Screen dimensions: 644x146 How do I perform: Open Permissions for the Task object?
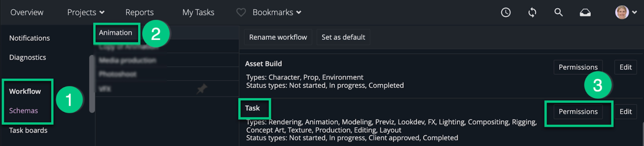tap(578, 112)
